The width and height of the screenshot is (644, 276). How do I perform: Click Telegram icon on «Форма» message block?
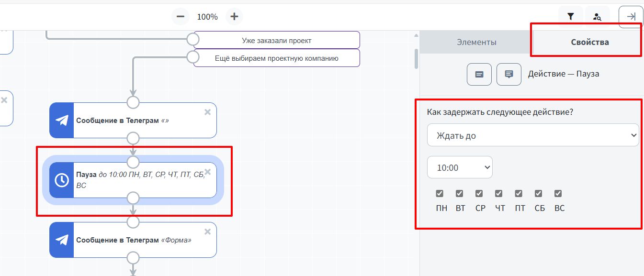point(62,240)
